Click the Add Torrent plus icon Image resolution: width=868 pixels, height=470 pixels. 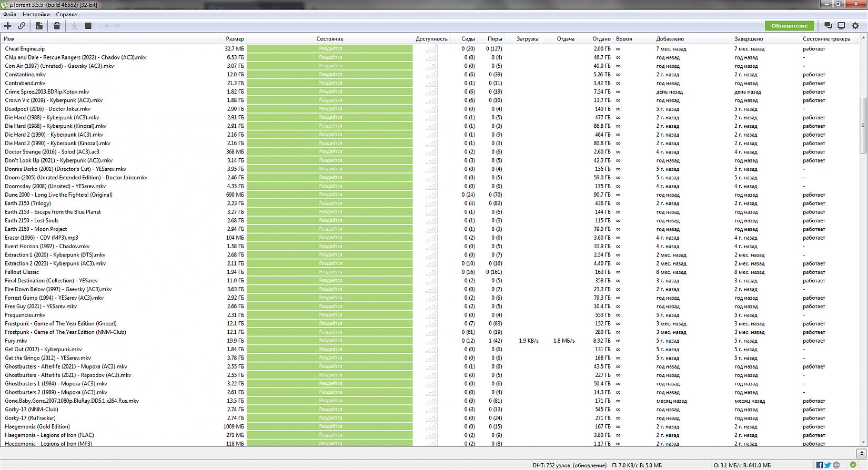(8, 26)
